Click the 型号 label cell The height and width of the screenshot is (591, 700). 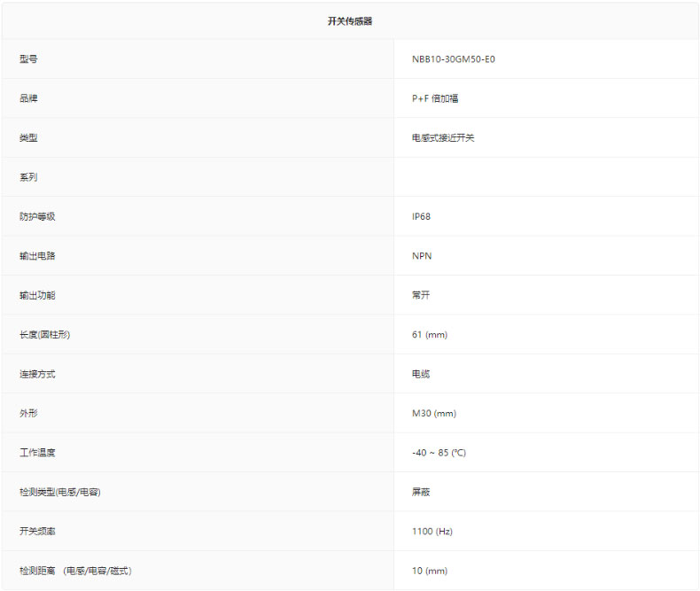click(28, 59)
